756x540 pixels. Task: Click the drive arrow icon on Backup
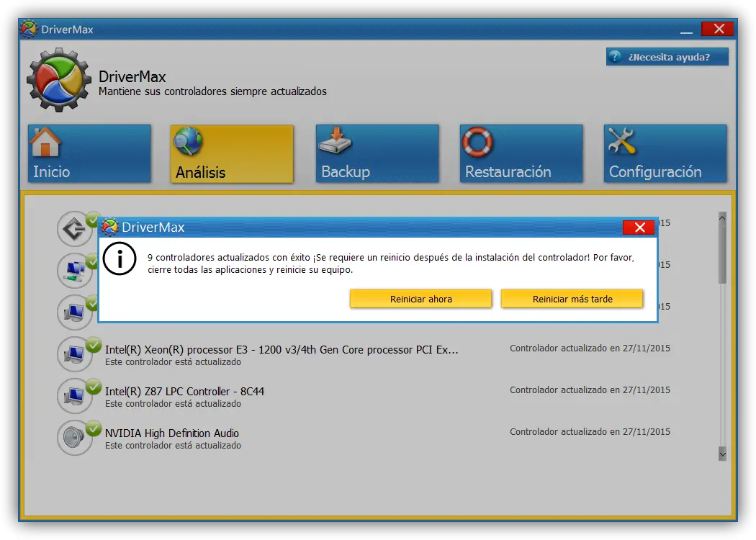(335, 141)
